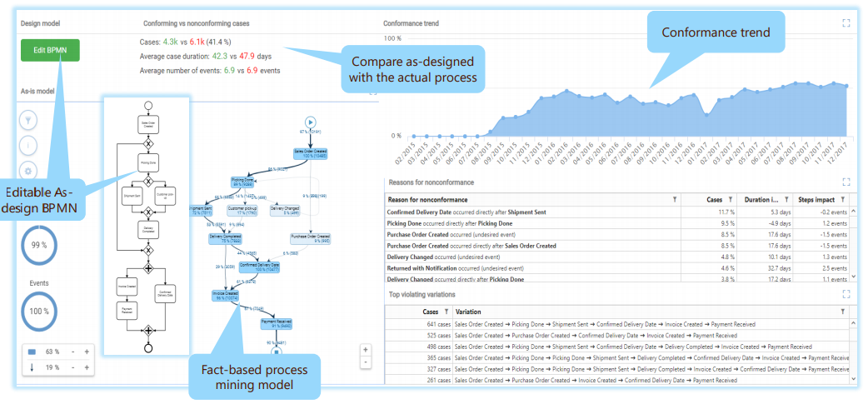The width and height of the screenshot is (868, 404).
Task: Click the green Edit BPMN button
Action: [50, 50]
